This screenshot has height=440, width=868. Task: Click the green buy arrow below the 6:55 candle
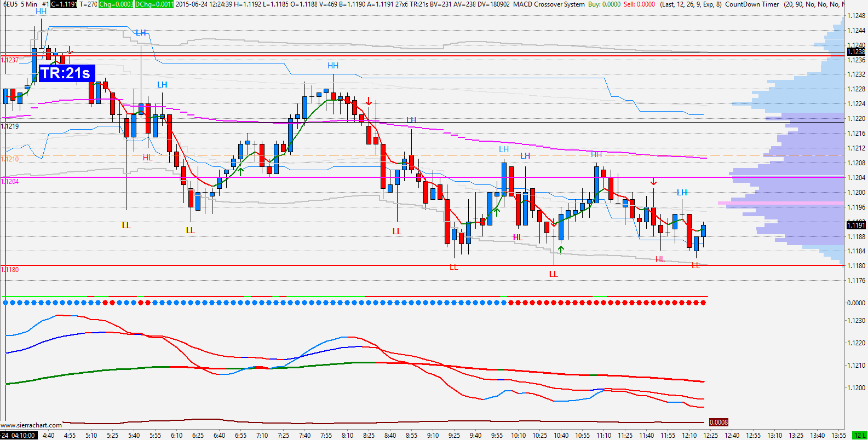coord(241,171)
